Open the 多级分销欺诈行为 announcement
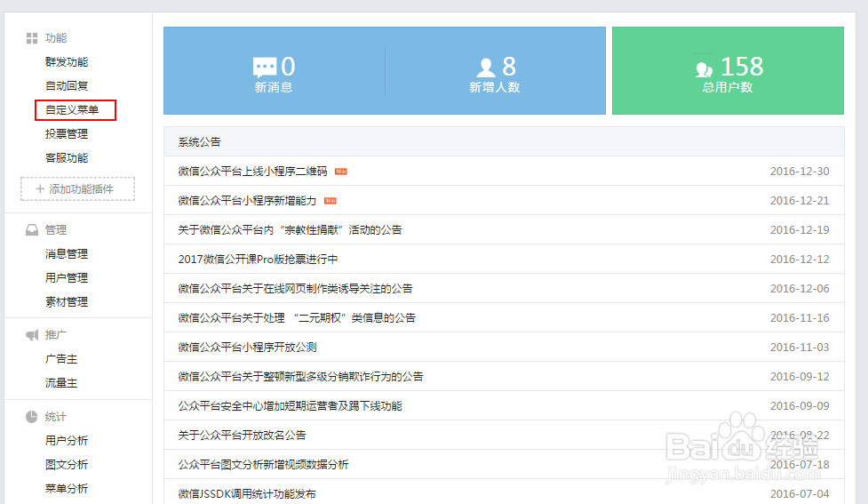This screenshot has width=868, height=504. point(300,377)
